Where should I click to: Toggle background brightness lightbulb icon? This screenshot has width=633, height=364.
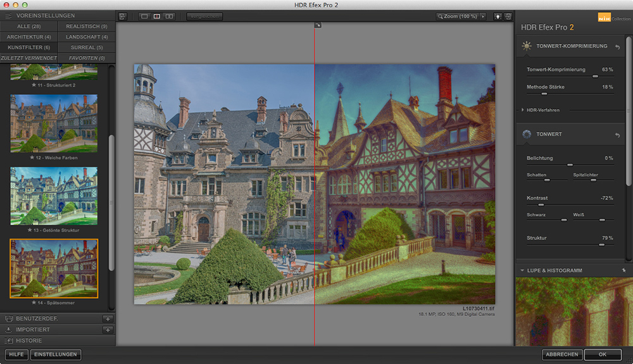[498, 16]
